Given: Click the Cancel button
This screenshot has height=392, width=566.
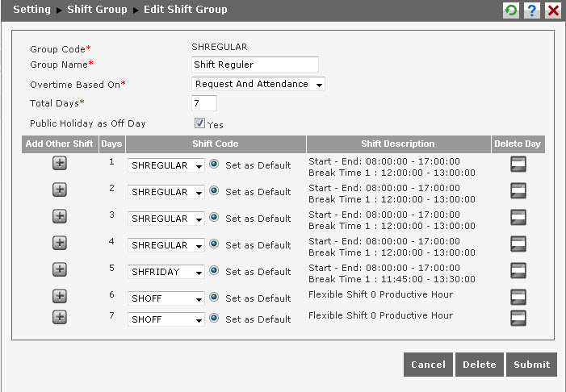Looking at the screenshot, I should click(428, 365).
